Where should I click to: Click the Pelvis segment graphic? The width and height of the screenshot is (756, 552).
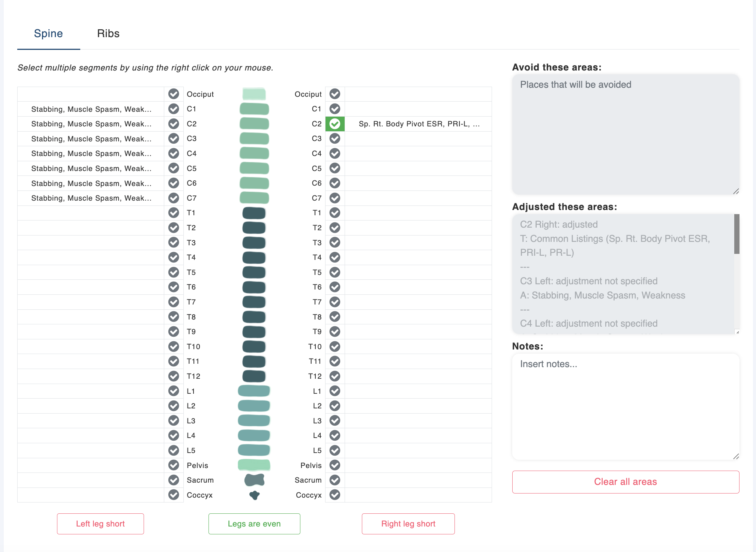click(254, 465)
